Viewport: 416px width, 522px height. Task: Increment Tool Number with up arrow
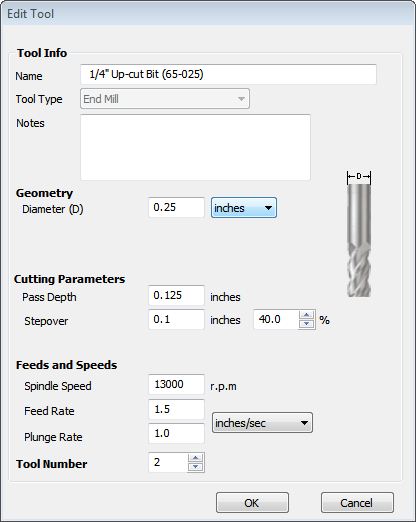(x=195, y=458)
